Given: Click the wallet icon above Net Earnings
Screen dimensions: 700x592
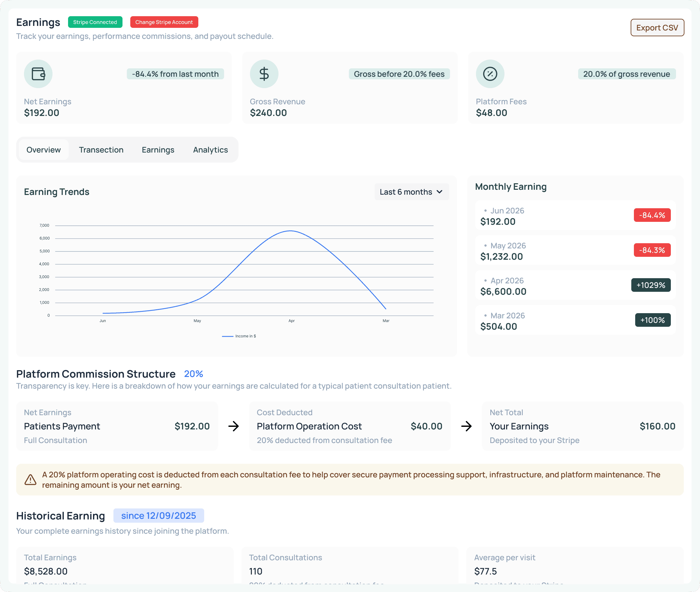Looking at the screenshot, I should pos(38,74).
